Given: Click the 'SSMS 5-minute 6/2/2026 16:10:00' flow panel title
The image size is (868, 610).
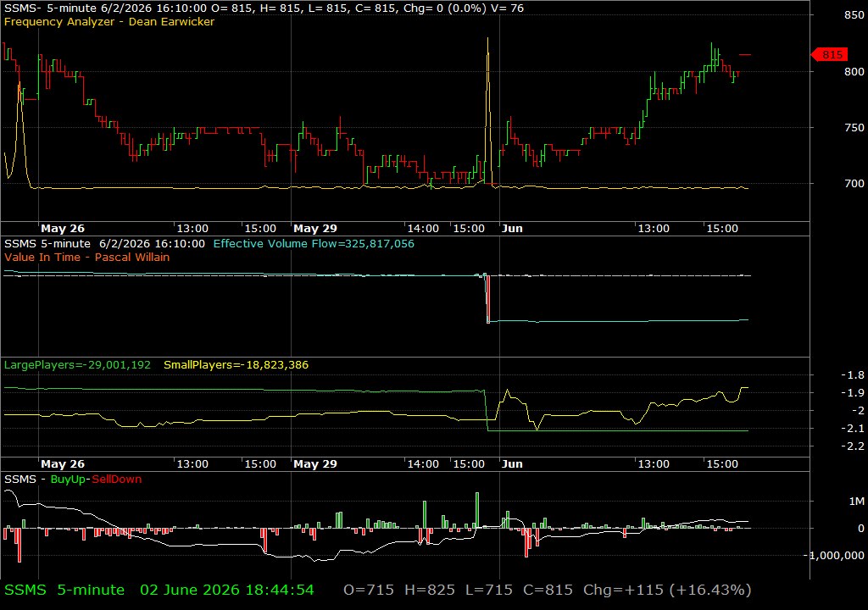Looking at the screenshot, I should [x=104, y=243].
